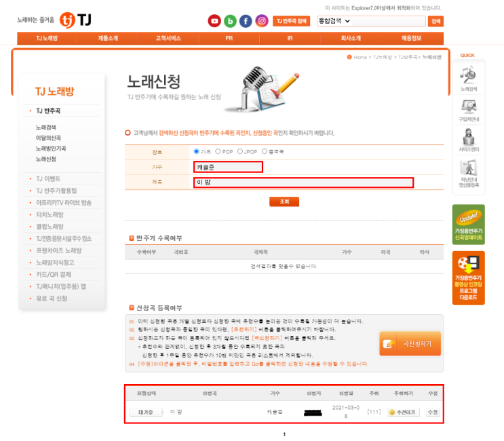Open the YouTube social icon

[x=214, y=21]
